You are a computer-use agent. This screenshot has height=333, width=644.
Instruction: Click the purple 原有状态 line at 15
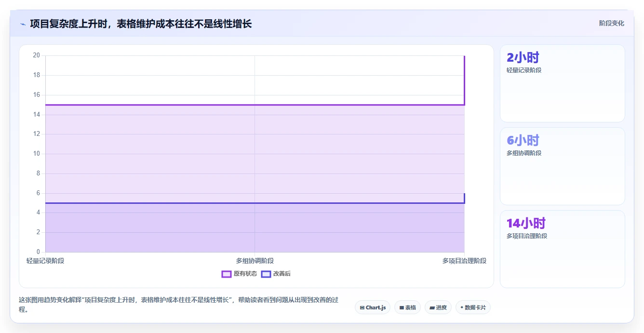coord(255,105)
